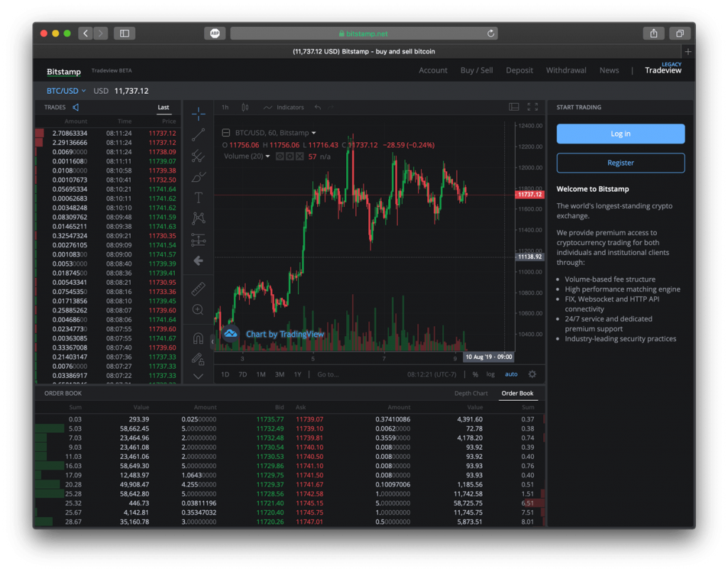Click the Log in button
728x572 pixels.
[x=620, y=134]
